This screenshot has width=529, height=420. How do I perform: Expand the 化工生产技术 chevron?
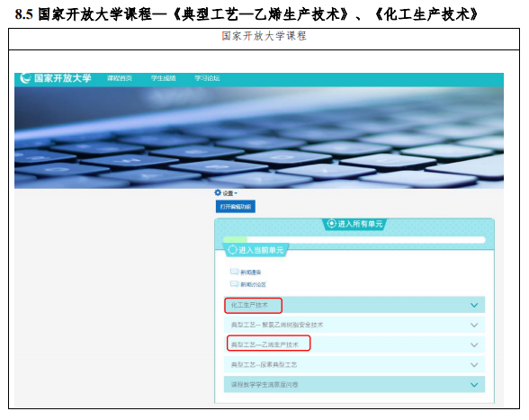point(474,305)
